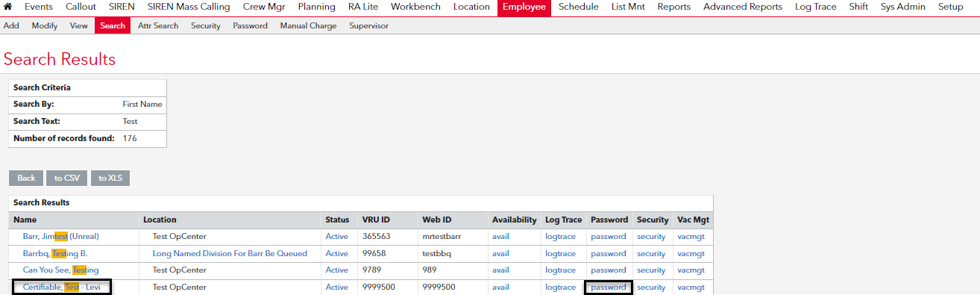Open the Log Trace menu
Image resolution: width=980 pixels, height=295 pixels.
pyautogui.click(x=816, y=7)
